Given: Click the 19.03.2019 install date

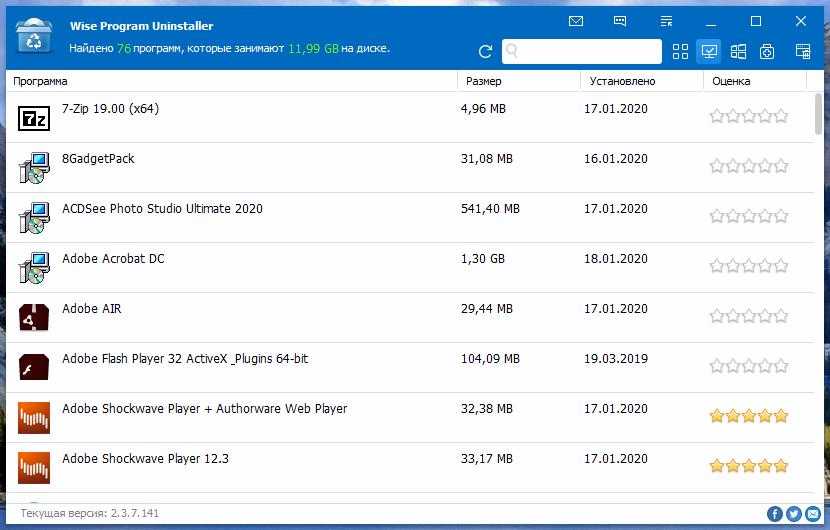Looking at the screenshot, I should coord(616,358).
